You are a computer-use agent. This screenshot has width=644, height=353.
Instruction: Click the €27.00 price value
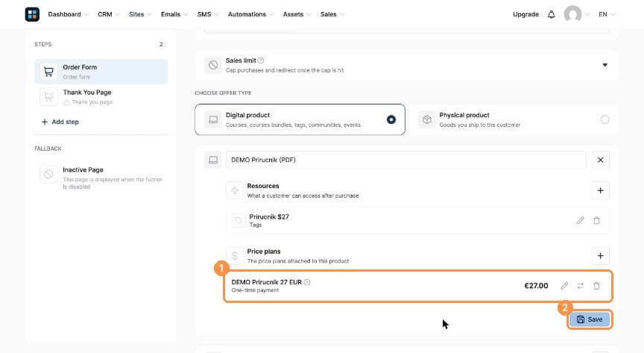point(536,286)
